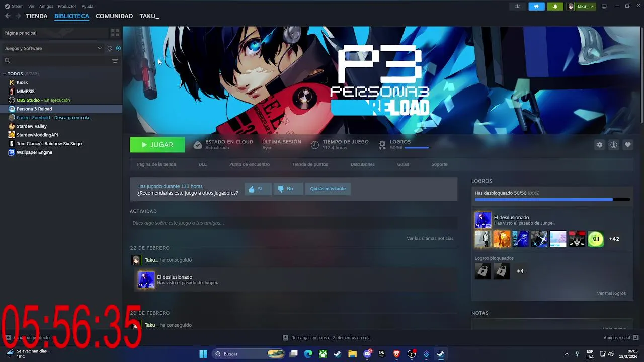Viewport: 644px width, 362px height.
Task: Open Ver mis logros link
Action: pyautogui.click(x=611, y=293)
